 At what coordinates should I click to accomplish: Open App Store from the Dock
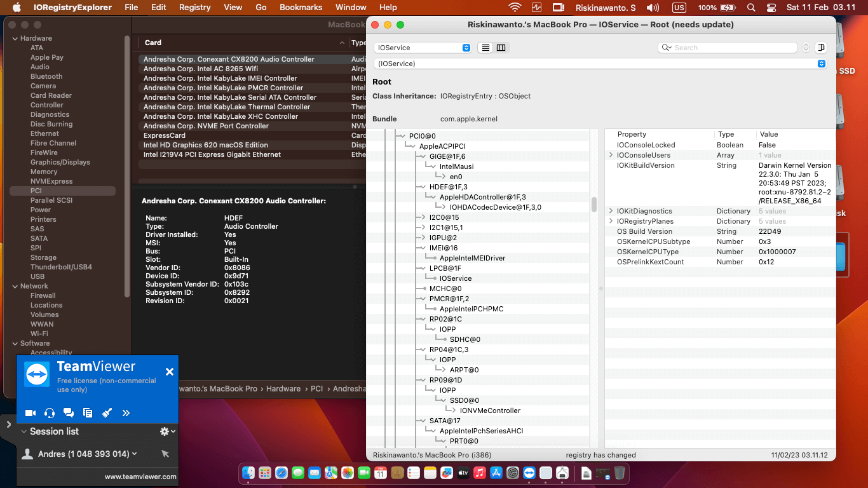coord(496,473)
